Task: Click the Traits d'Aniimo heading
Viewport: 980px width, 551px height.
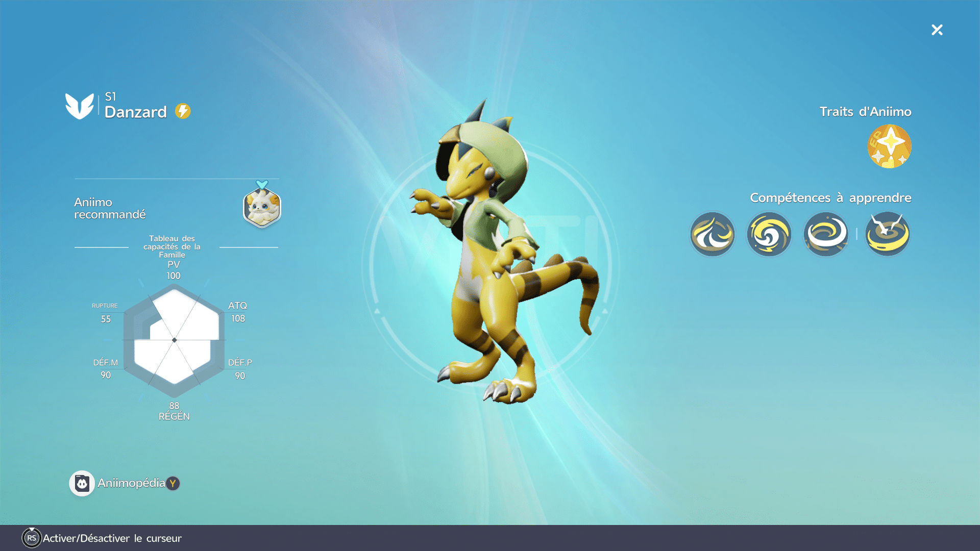Action: 865,112
